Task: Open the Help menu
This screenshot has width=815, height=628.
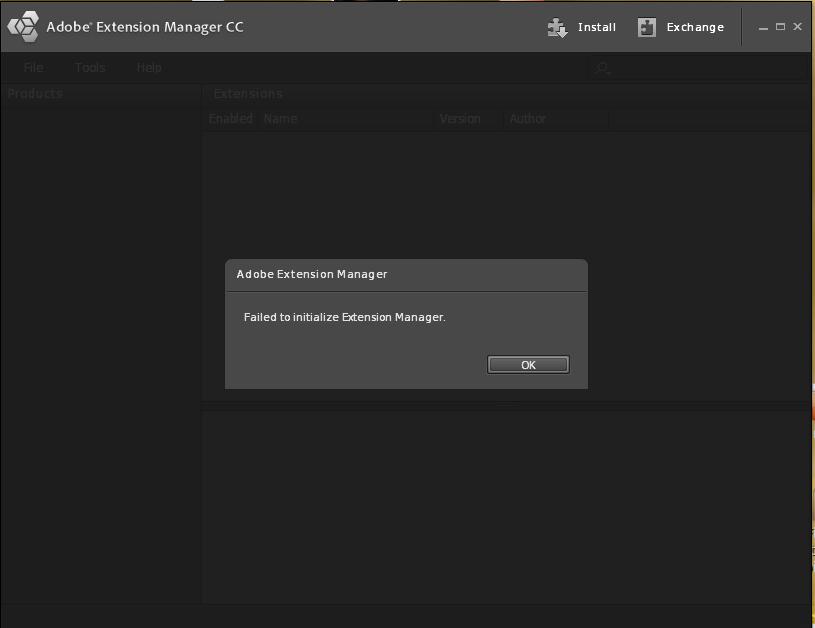Action: pos(149,68)
